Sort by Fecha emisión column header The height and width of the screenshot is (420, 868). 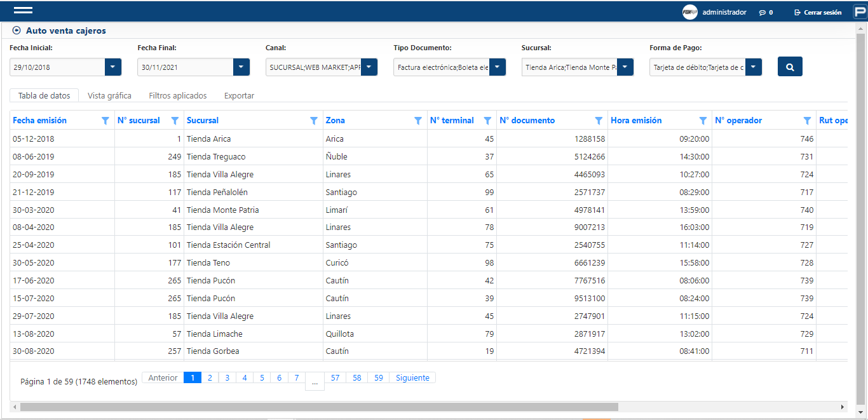[39, 120]
